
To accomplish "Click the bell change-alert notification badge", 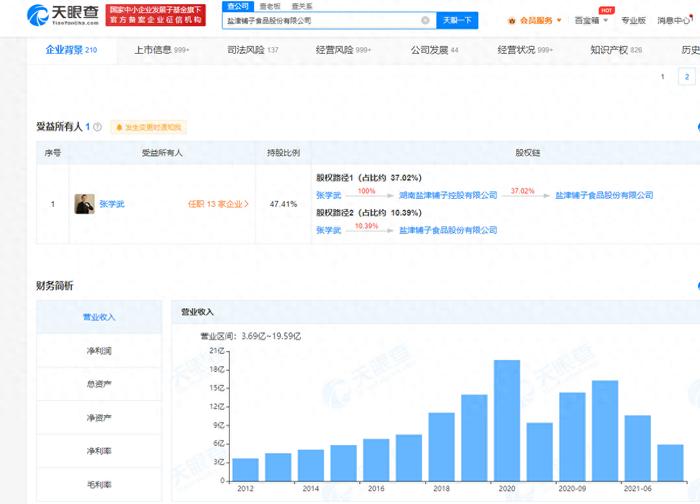I will [x=149, y=127].
